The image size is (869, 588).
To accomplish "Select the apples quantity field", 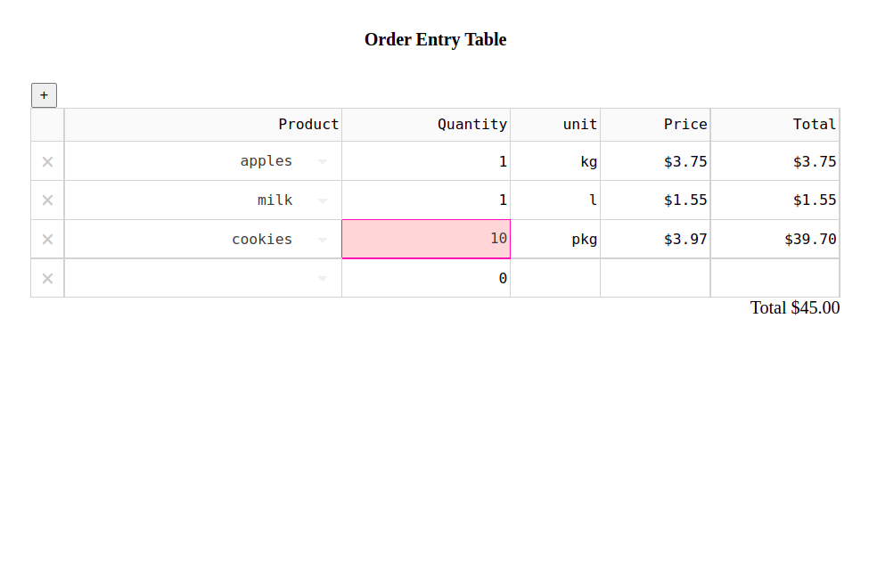I will (426, 161).
